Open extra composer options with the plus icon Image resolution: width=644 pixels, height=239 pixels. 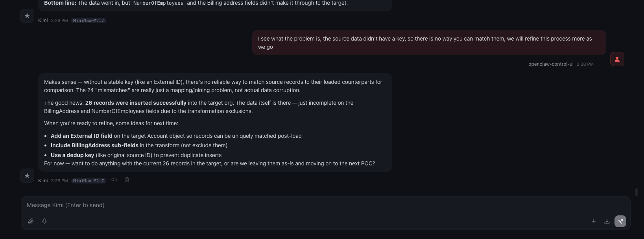tap(594, 221)
